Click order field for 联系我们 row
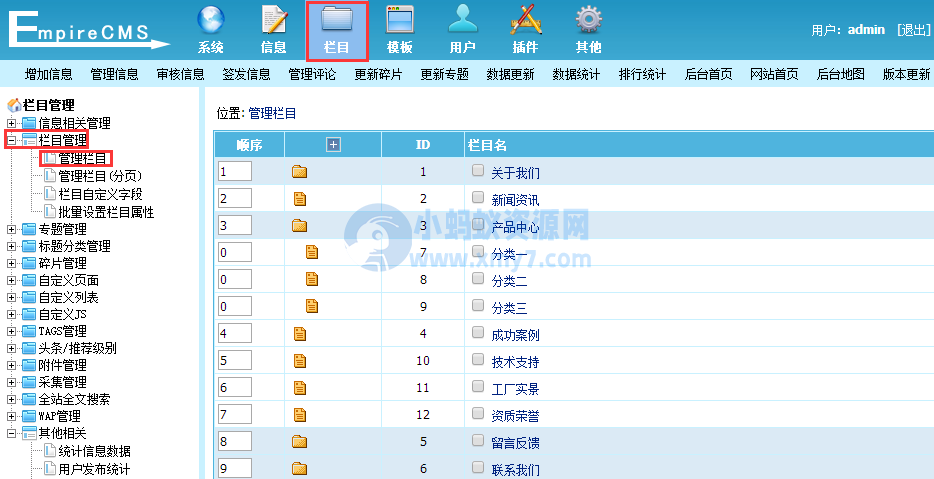This screenshot has width=934, height=479. pos(235,468)
